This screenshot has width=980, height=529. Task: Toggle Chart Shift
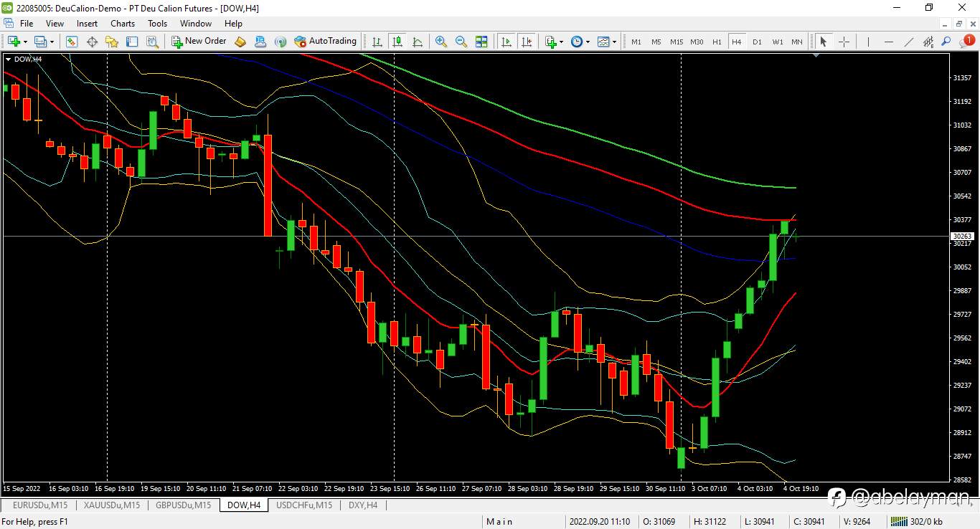527,42
